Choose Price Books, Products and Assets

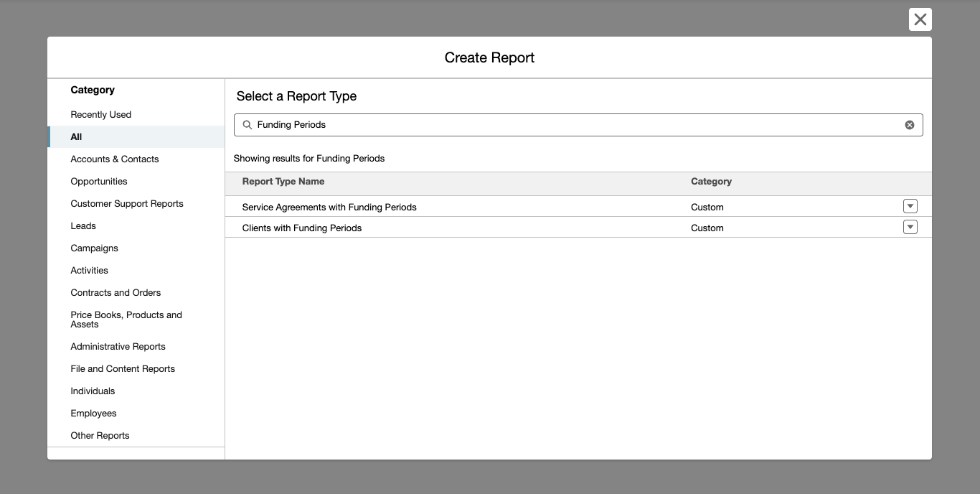click(126, 320)
